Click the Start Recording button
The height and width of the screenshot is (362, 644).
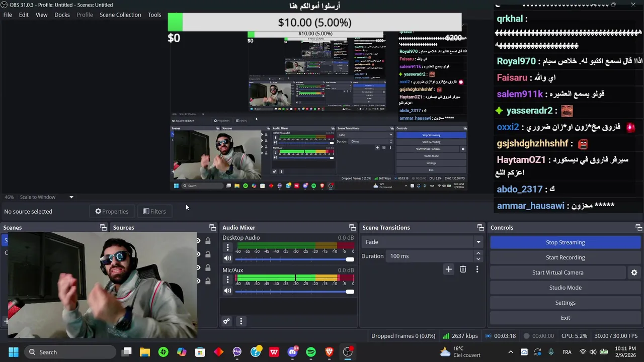click(x=565, y=257)
